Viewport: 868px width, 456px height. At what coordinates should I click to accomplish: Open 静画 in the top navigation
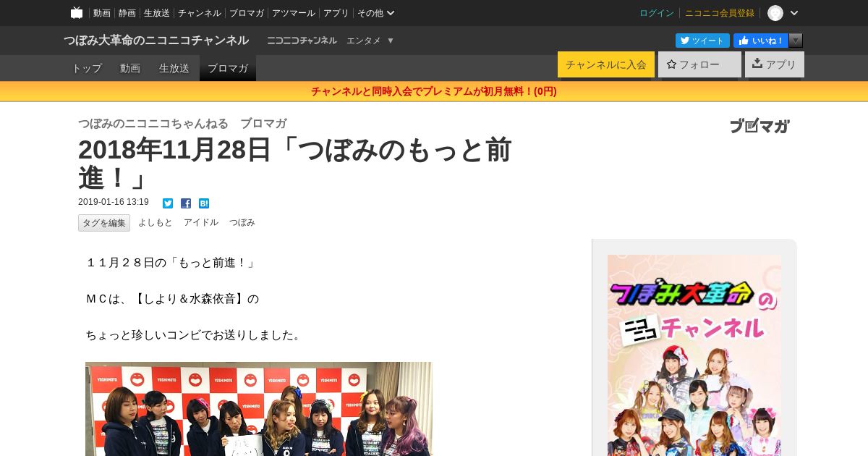click(x=127, y=13)
